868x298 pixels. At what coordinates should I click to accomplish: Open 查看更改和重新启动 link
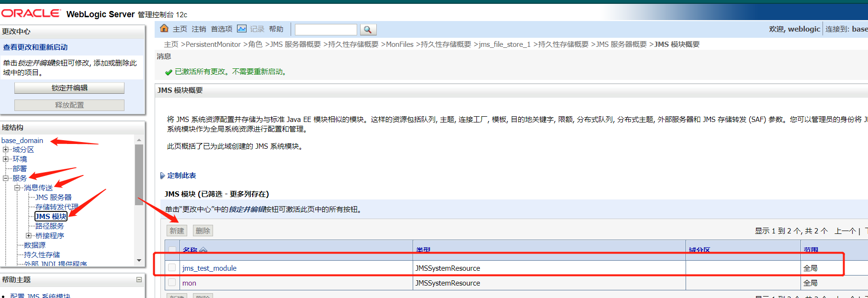[35, 47]
